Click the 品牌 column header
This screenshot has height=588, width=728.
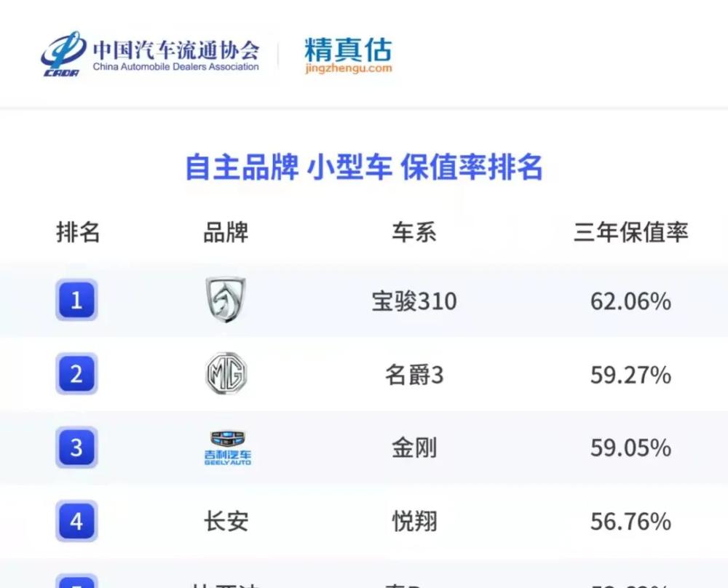pyautogui.click(x=226, y=231)
